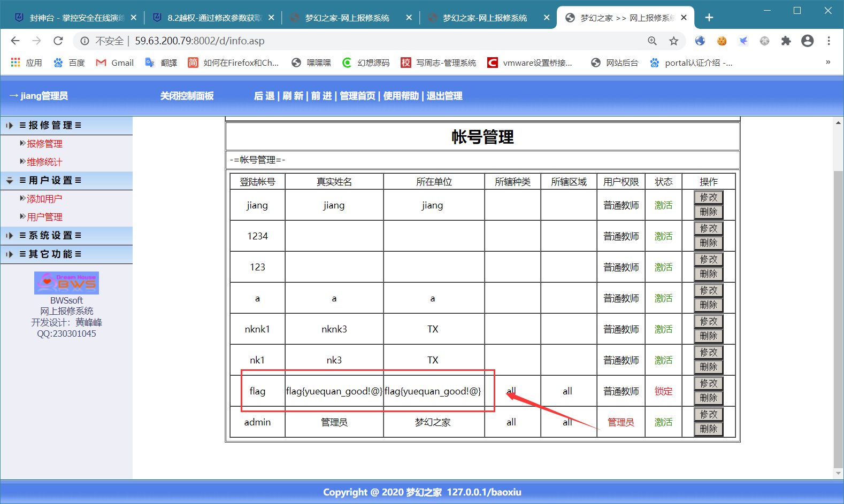Click the not-secure info icon in address bar
844x504 pixels.
[x=85, y=41]
